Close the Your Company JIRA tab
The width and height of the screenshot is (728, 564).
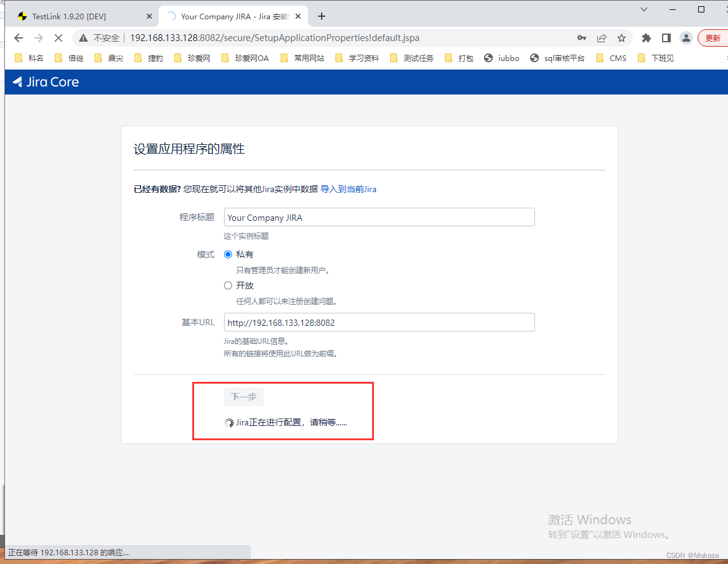(x=298, y=16)
